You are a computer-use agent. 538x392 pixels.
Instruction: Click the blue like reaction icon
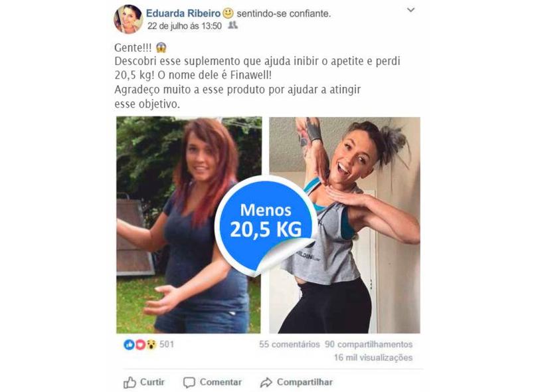pyautogui.click(x=129, y=344)
